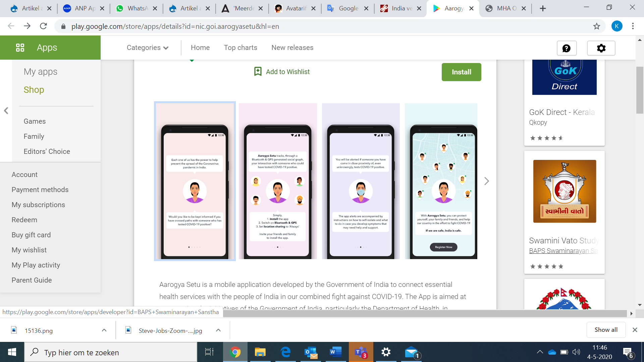Click the Help question mark icon
Screen dimensions: 644x362
pyautogui.click(x=567, y=48)
